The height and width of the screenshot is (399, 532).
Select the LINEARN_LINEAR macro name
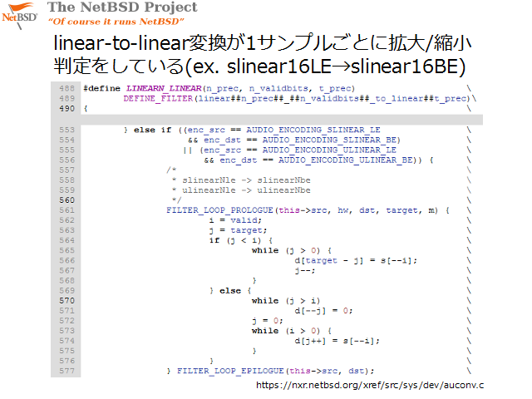(x=164, y=89)
